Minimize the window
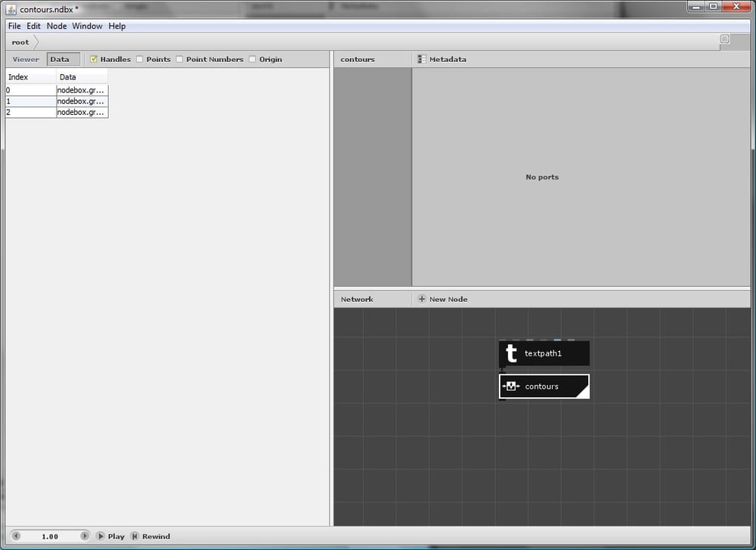 [x=696, y=6]
